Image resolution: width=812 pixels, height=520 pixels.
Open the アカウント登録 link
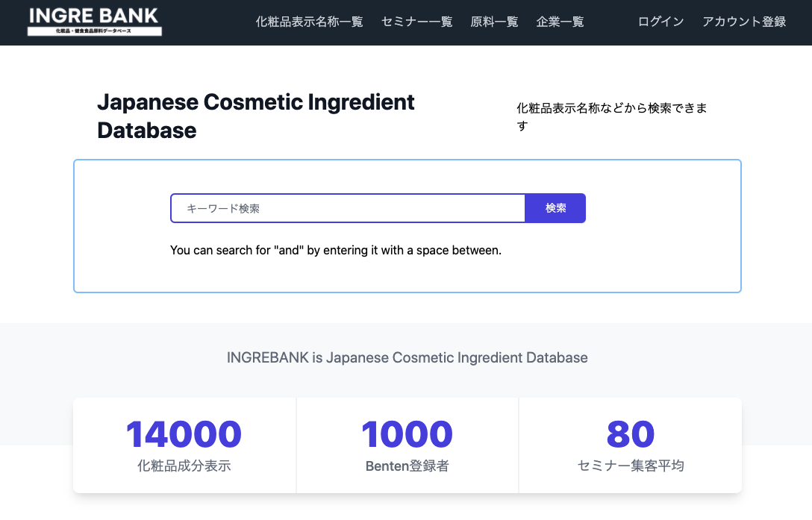point(744,22)
